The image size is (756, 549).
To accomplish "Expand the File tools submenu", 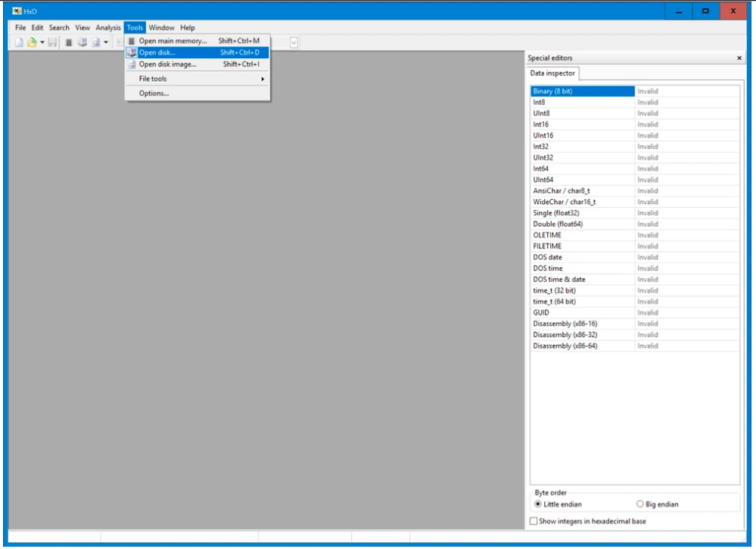I will [197, 79].
